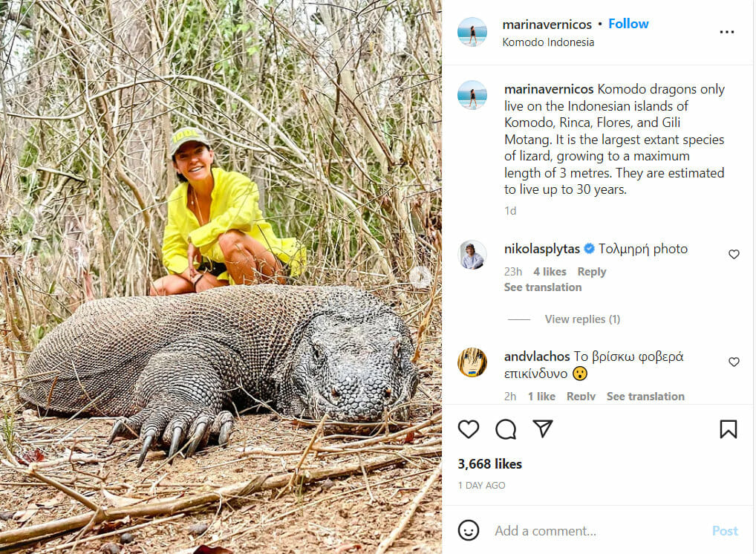Save the post with the bookmark icon
Viewport: 756px width, 554px height.
pyautogui.click(x=729, y=429)
